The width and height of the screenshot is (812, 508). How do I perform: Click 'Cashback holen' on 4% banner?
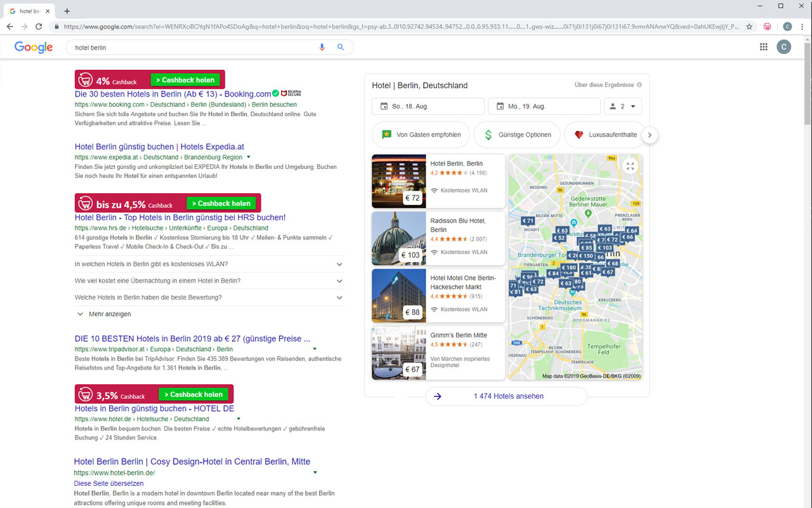click(185, 80)
